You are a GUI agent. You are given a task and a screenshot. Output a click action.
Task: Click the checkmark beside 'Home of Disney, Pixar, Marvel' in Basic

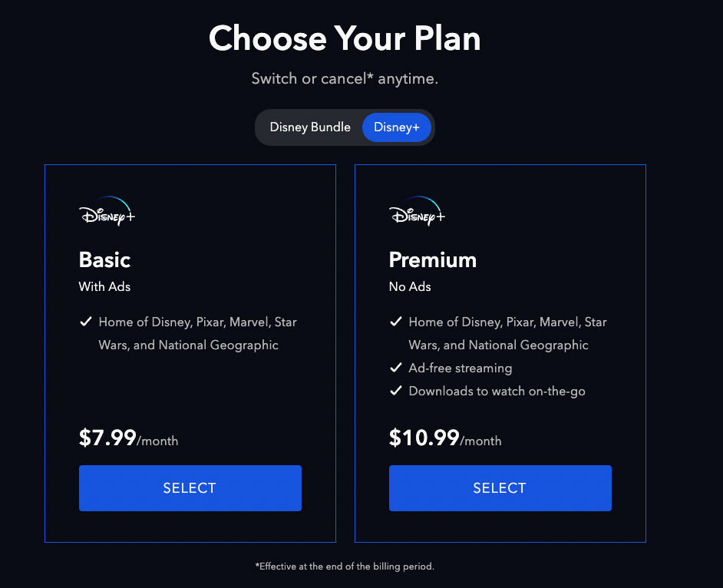[x=86, y=321]
